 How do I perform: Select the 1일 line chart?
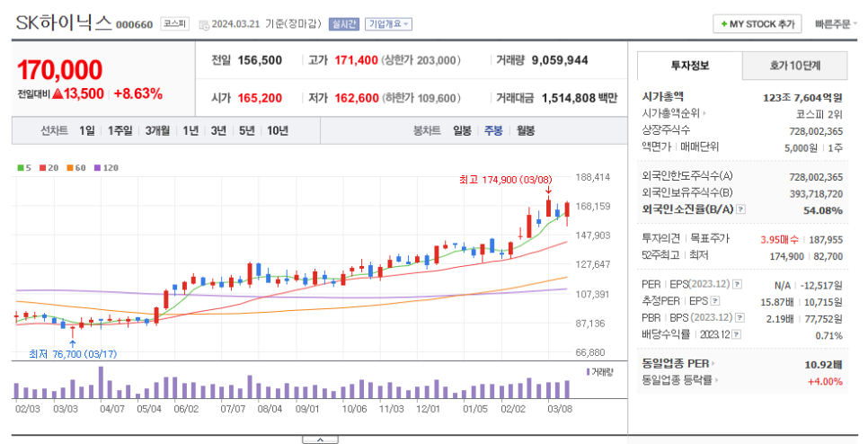(x=87, y=130)
